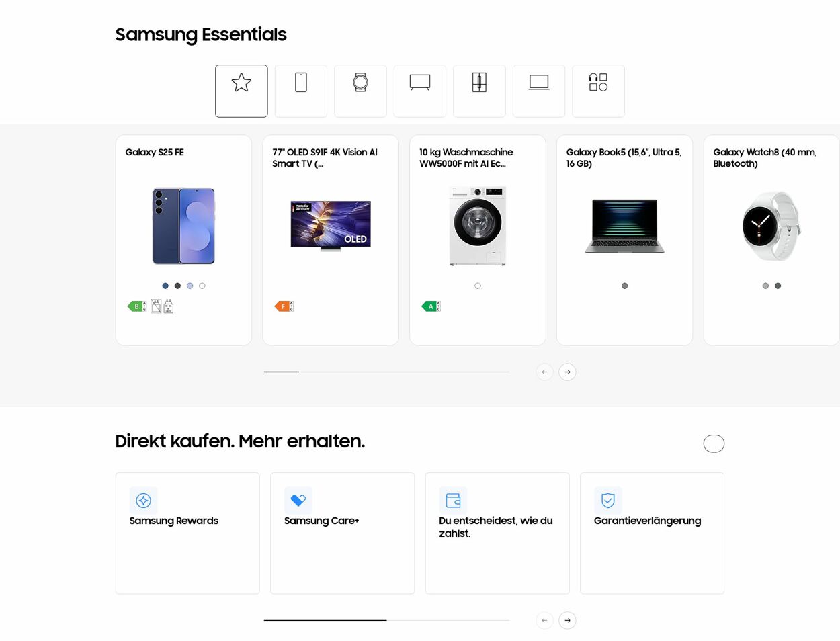The height and width of the screenshot is (641, 840).
Task: Click the Samsung Rewards icon
Action: pyautogui.click(x=143, y=501)
